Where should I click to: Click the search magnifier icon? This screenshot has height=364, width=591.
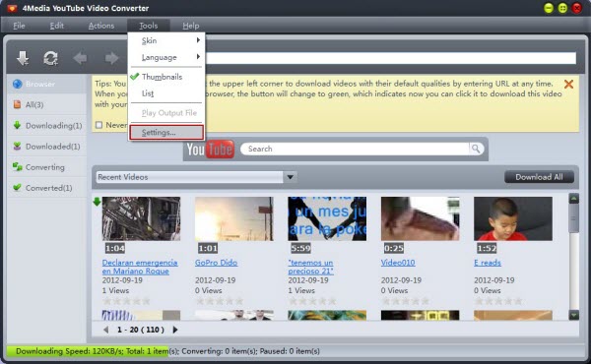pyautogui.click(x=476, y=149)
